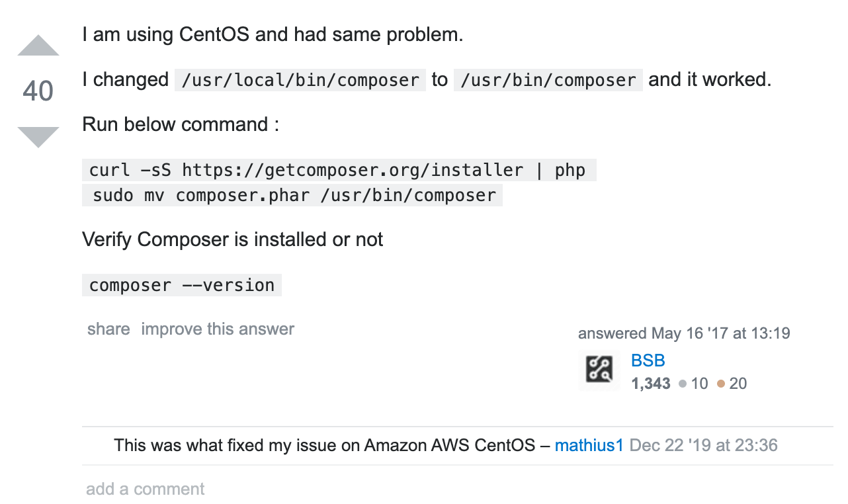848x504 pixels.
Task: Visit the BSB username profile link
Action: [648, 361]
